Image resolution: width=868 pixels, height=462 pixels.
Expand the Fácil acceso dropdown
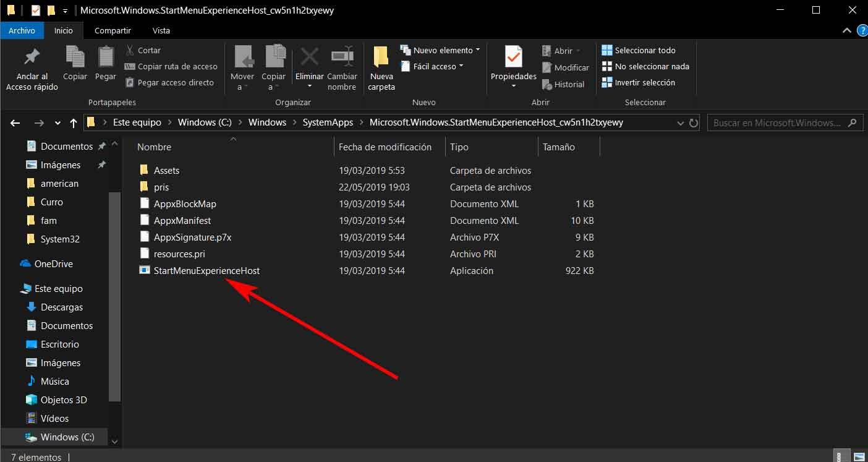[432, 66]
